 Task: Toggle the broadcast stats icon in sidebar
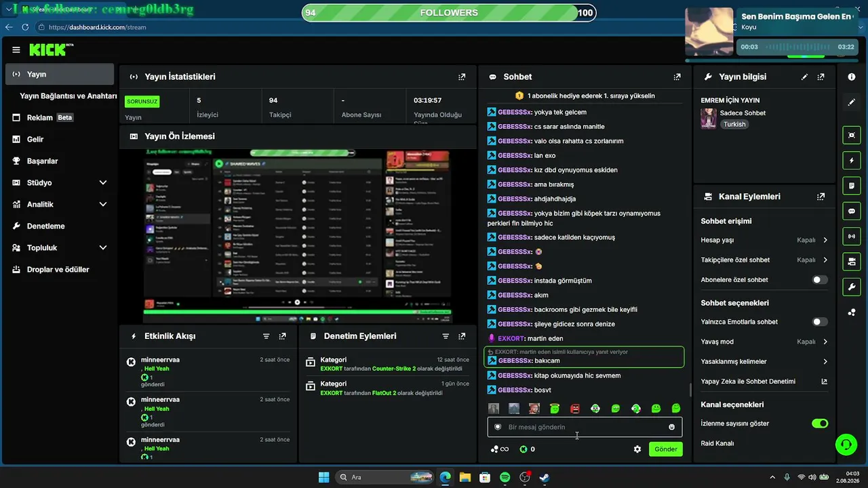pos(852,236)
